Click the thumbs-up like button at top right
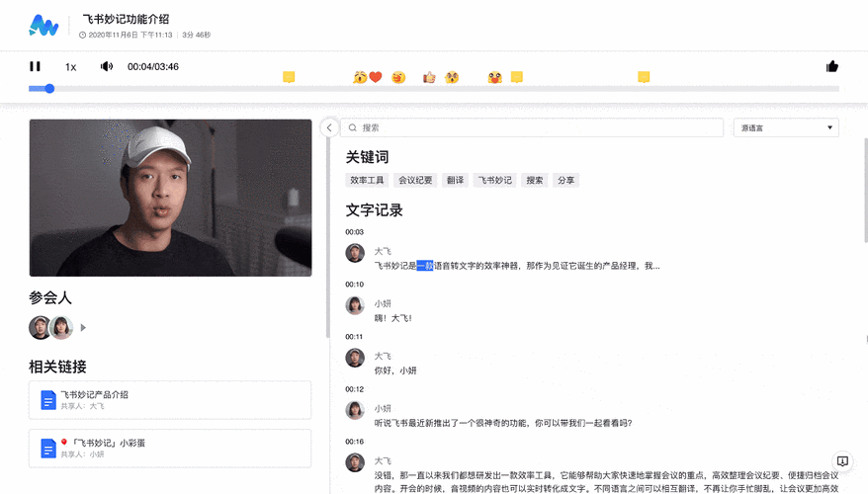 [x=832, y=66]
